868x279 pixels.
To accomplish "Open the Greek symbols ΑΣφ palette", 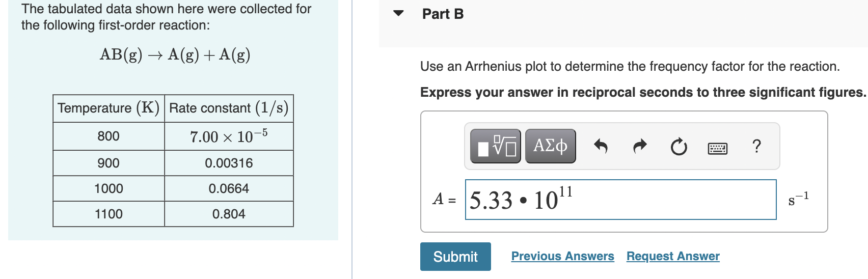I will point(550,146).
